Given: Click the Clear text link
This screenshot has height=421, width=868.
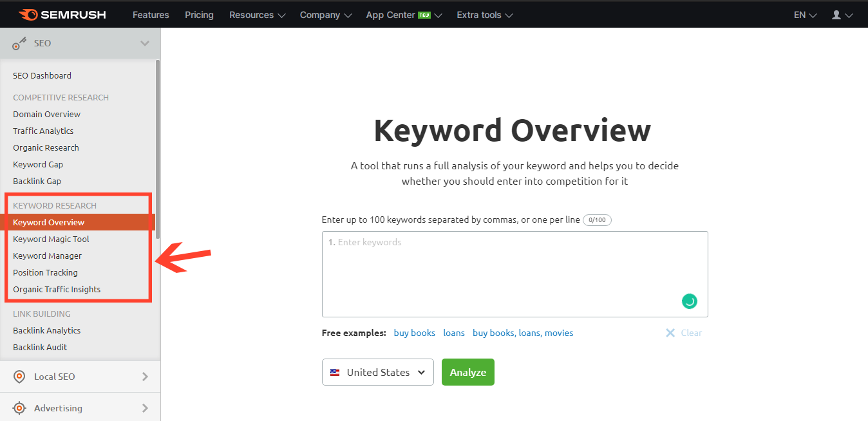Looking at the screenshot, I should click(692, 333).
